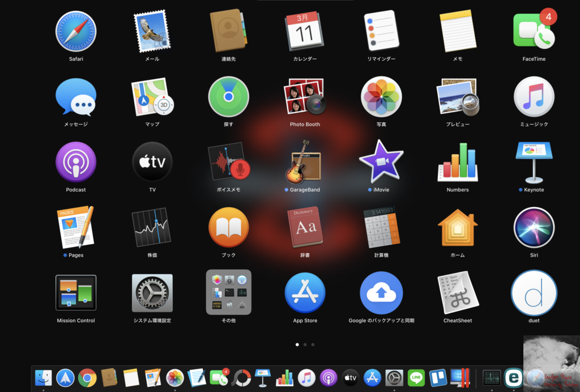Viewport: 580px width, 392px height.
Task: Launch the 計算機 app
Action: [x=381, y=227]
